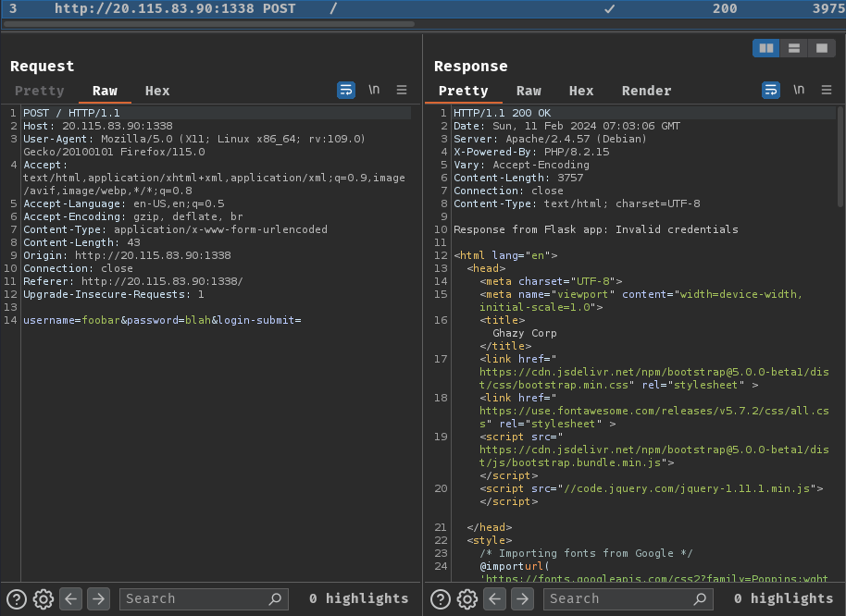This screenshot has height=616, width=846.
Task: Click the X-Powered-By: PHP/8.2.15 line
Action: (531, 152)
